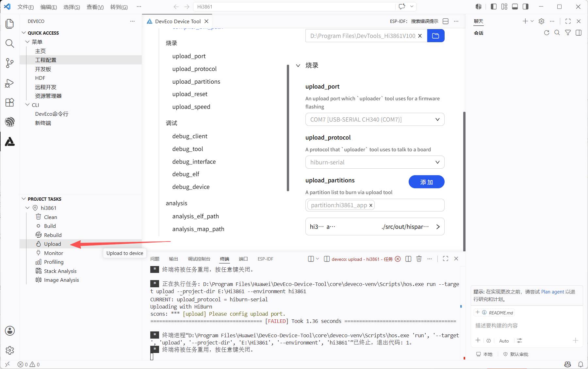Collapse the QUICK ACCESS section
This screenshot has width=588, height=369.
pyautogui.click(x=24, y=33)
